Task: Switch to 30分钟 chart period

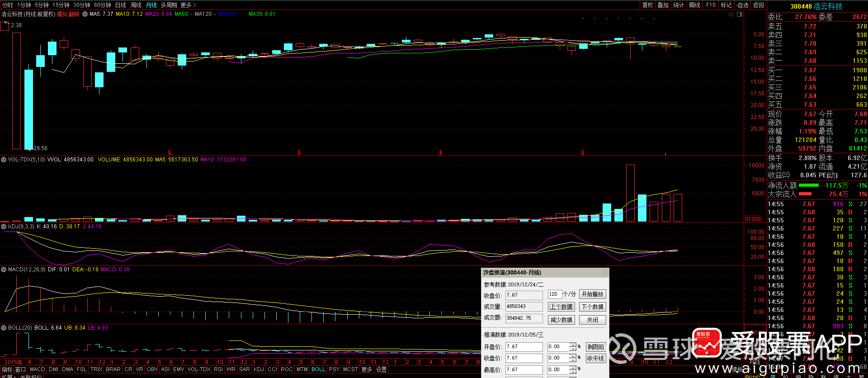Action: (x=82, y=5)
